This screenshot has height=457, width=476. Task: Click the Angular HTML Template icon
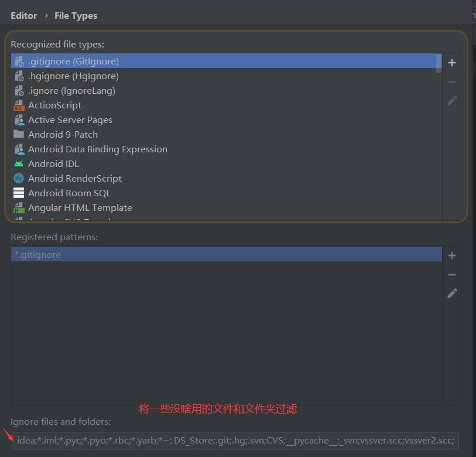tap(19, 208)
